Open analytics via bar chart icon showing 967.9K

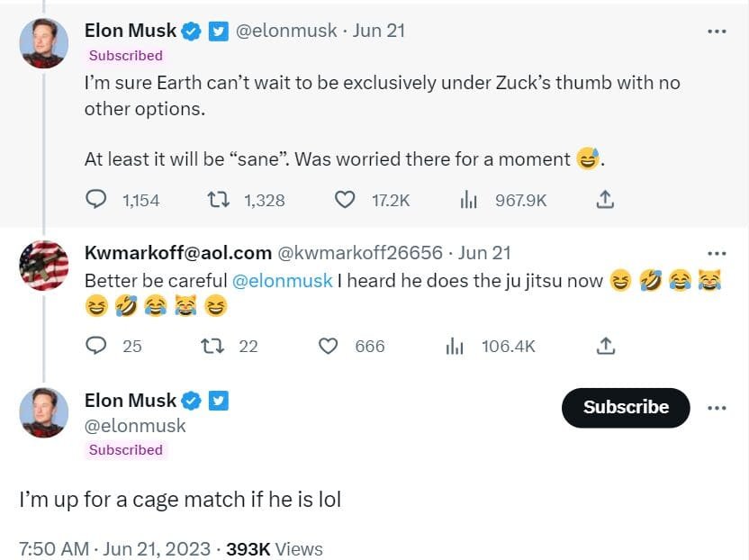point(469,200)
